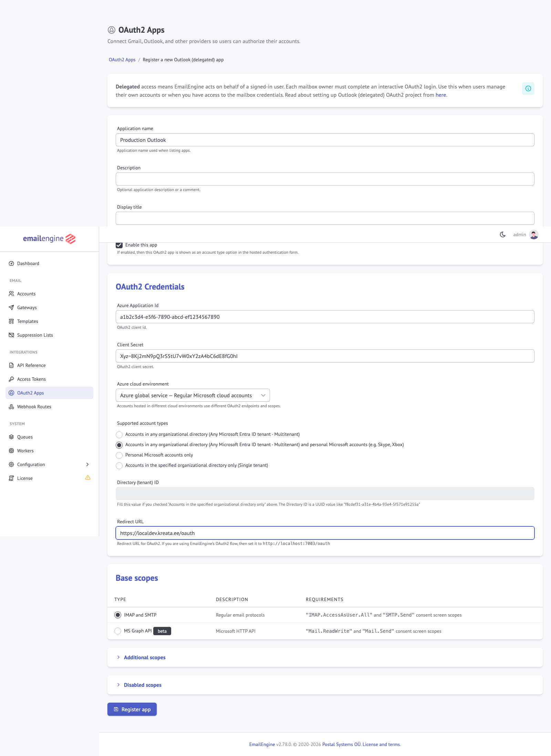Click OAuth2 Apps breadcrumb link
The image size is (551, 756).
pos(122,60)
